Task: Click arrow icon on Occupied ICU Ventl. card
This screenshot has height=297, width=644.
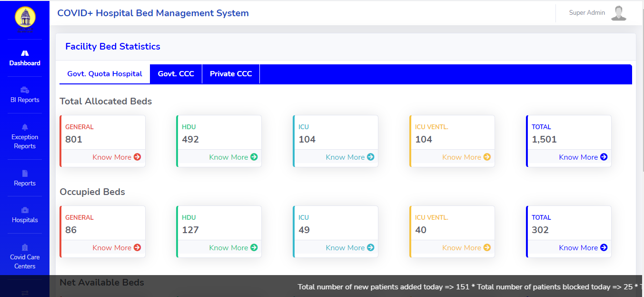Action: [487, 247]
